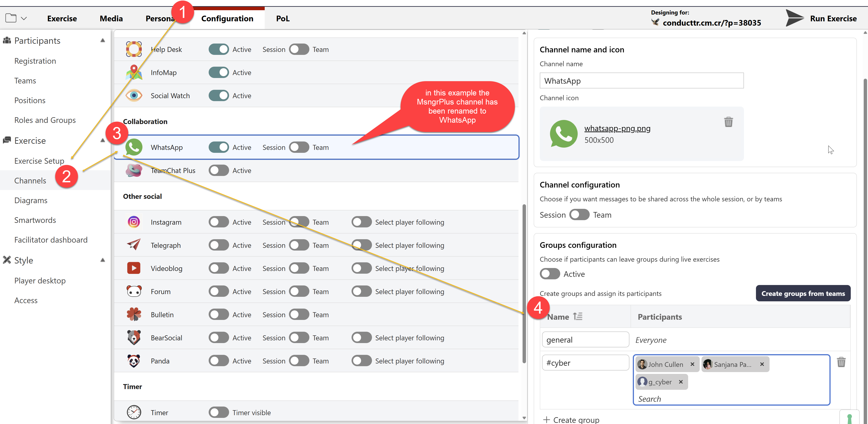This screenshot has width=868, height=424.
Task: Click the Run Exercise arrow icon
Action: (x=794, y=18)
